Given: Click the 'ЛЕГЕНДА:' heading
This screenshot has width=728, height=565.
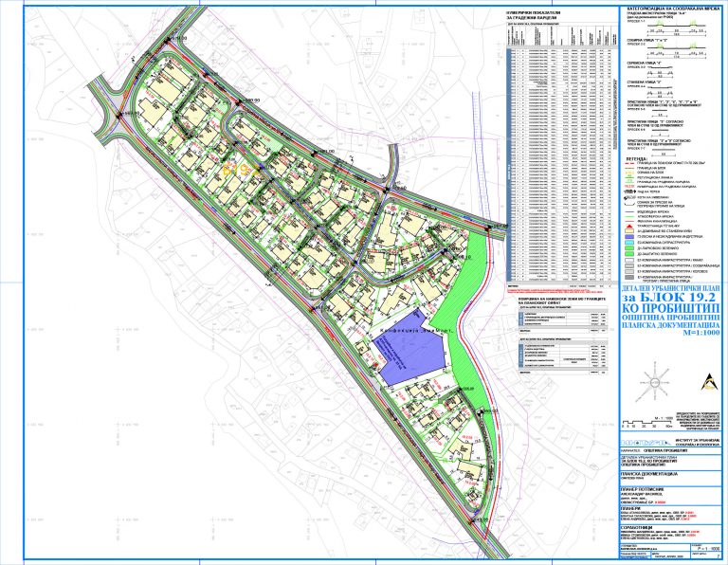Looking at the screenshot, I should pyautogui.click(x=637, y=159).
